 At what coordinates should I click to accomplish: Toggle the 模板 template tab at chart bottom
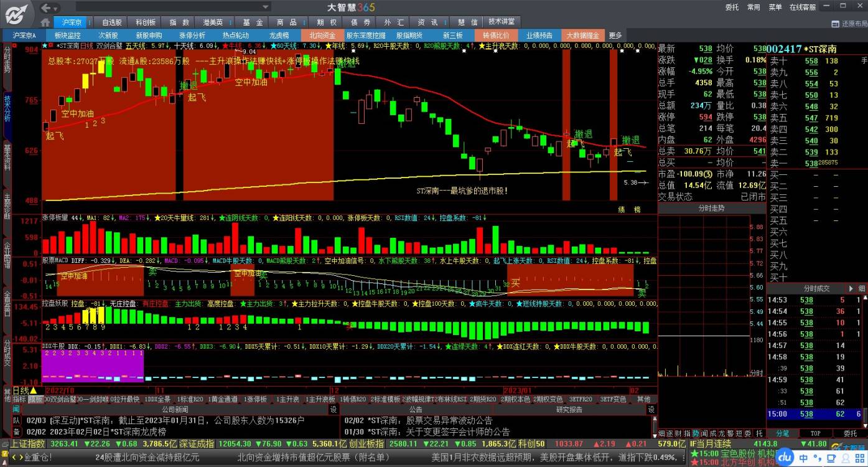coord(35,399)
